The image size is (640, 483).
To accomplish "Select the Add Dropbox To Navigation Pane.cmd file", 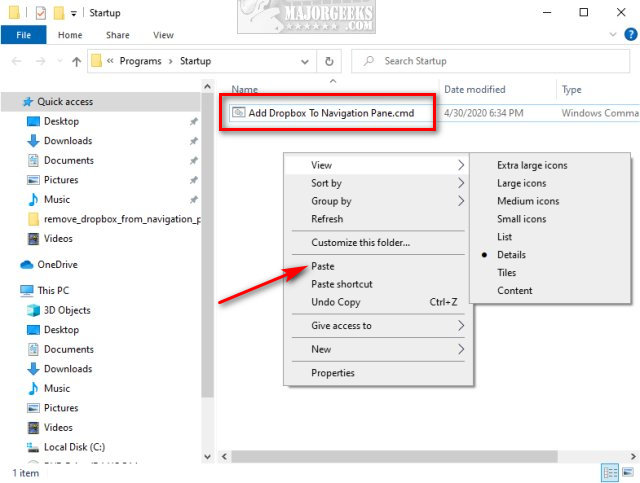I will [331, 113].
